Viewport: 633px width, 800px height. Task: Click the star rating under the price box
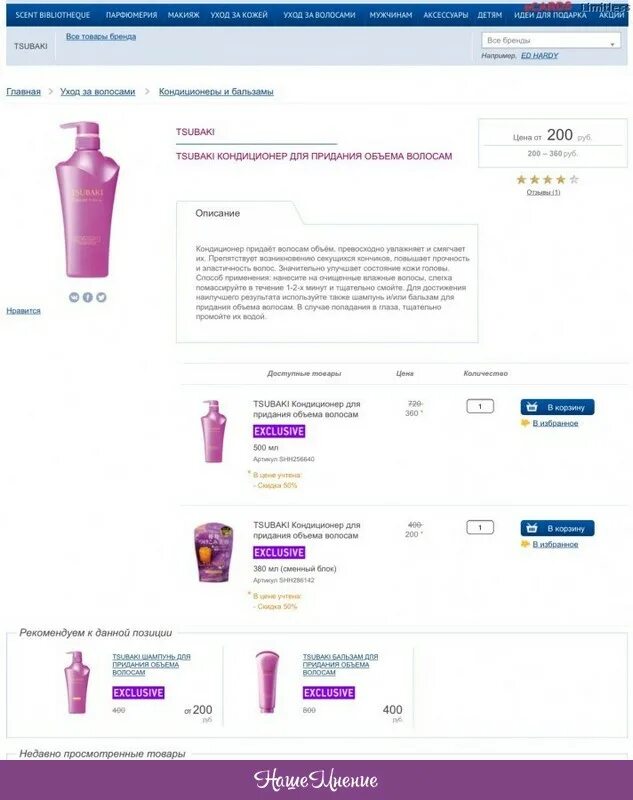pyautogui.click(x=547, y=179)
